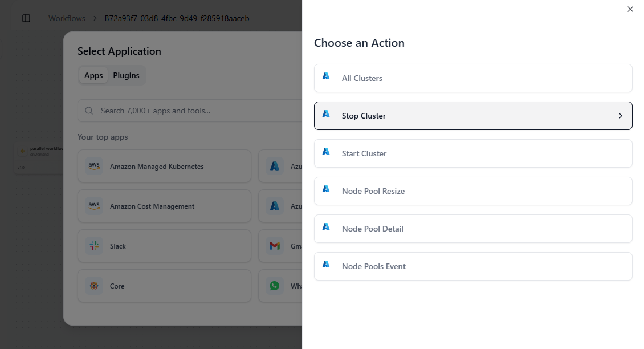Screen dimensions: 644x349
Task: Click the AWS icon for Amazon Cost Management
Action: 94,206
